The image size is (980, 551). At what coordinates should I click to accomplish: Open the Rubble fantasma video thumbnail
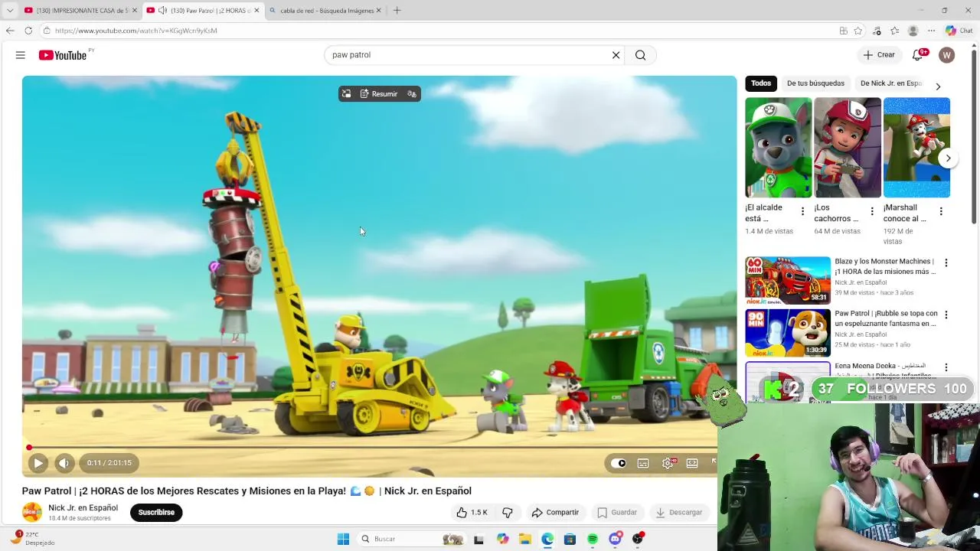tap(788, 332)
